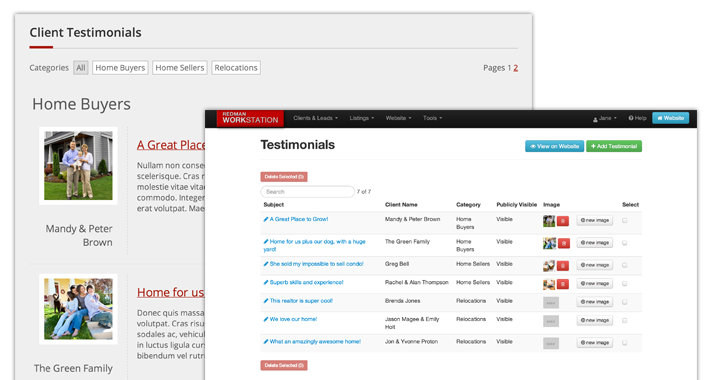Select checkbox for Mandy & Peter Brown row

[625, 221]
